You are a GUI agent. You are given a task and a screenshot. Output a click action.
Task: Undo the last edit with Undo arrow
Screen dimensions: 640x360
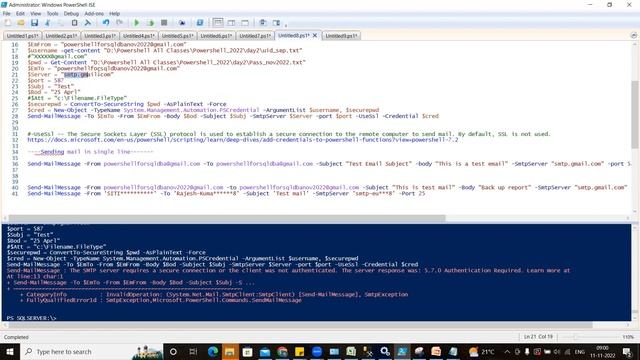click(x=106, y=23)
